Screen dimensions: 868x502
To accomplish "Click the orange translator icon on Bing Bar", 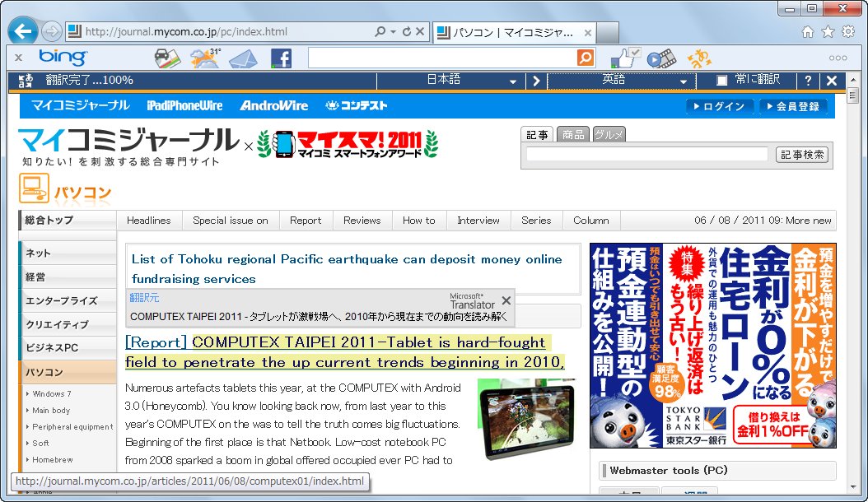I will coord(698,58).
